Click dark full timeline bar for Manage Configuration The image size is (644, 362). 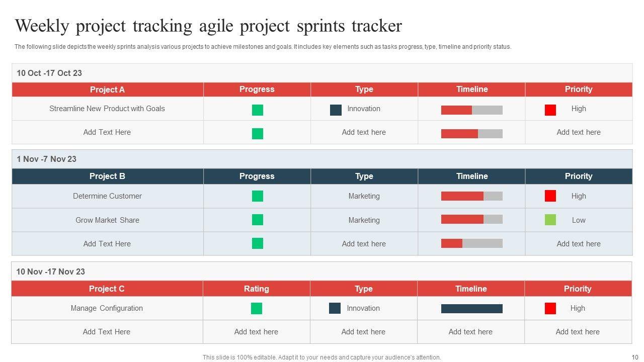coord(471,308)
